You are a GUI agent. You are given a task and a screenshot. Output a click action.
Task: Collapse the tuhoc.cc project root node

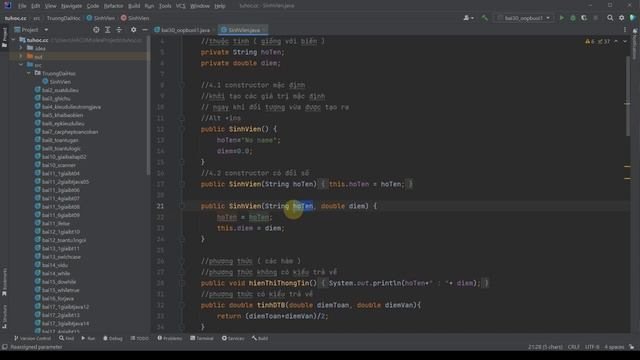point(13,40)
